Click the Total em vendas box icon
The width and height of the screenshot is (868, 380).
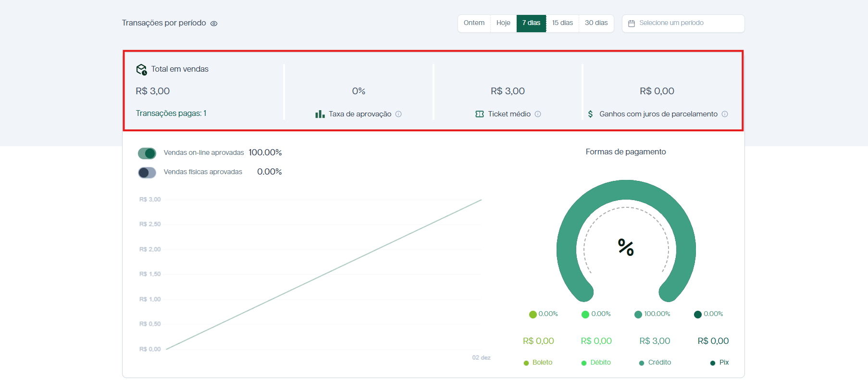click(141, 70)
